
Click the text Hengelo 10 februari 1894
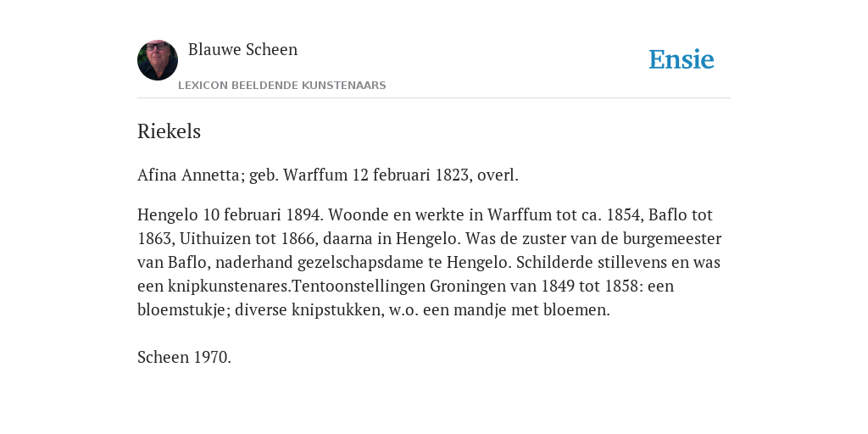229,214
